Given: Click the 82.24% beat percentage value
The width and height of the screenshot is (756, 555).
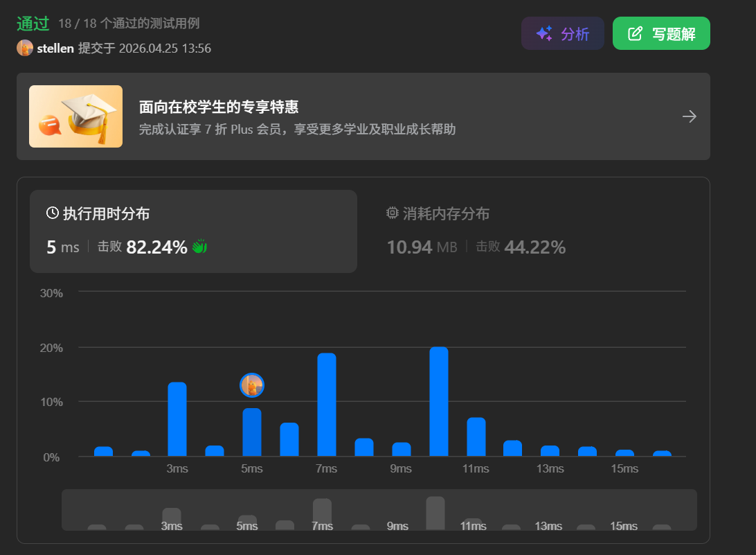Looking at the screenshot, I should click(x=156, y=247).
